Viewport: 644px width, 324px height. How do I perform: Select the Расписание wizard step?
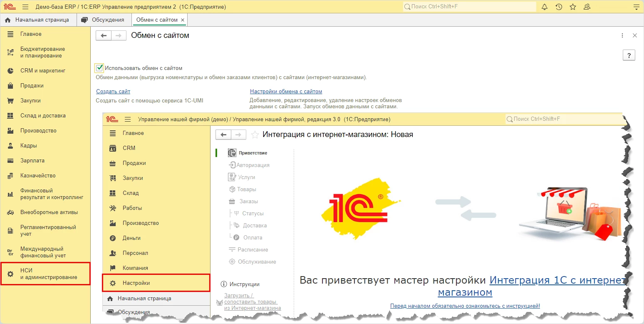pos(248,249)
